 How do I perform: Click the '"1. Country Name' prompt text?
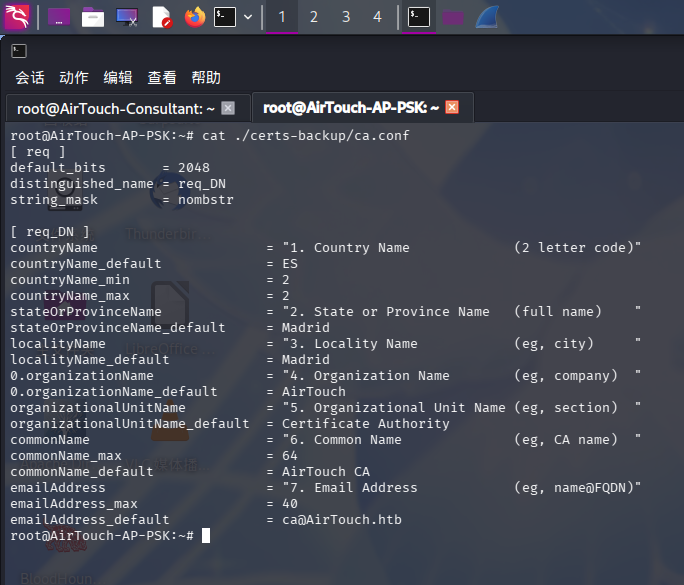click(345, 248)
